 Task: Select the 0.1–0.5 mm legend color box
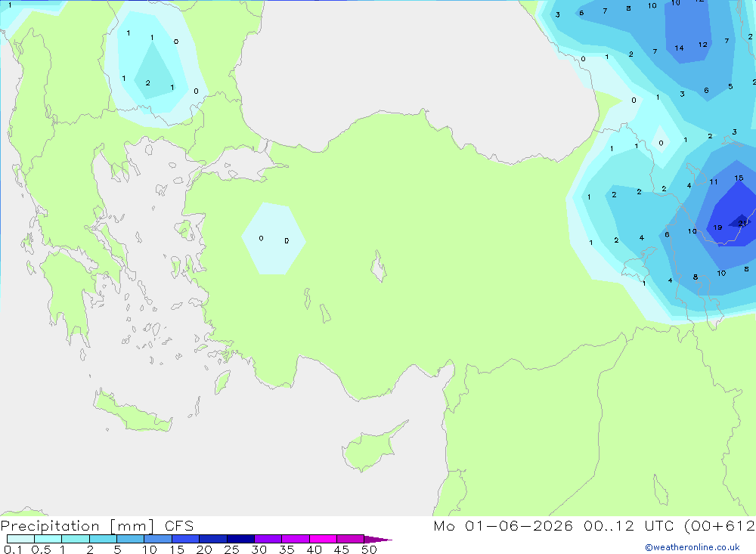point(20,539)
